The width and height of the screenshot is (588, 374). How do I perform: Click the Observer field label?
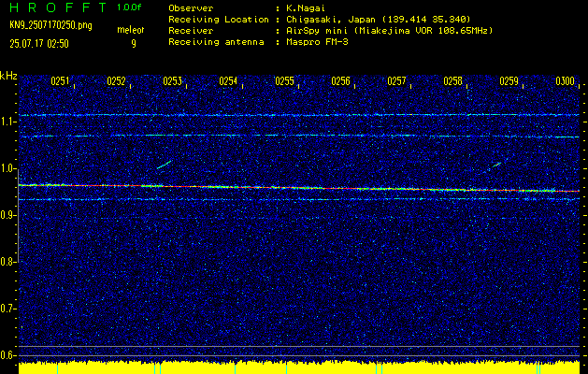191,8
